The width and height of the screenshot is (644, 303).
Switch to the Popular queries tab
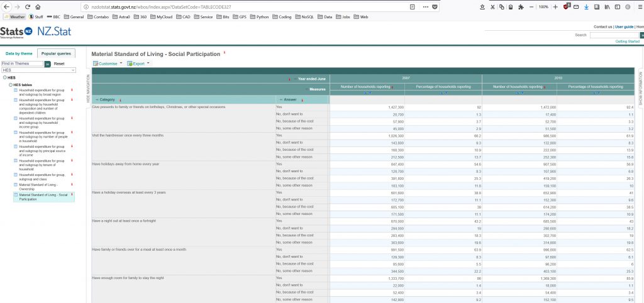(x=57, y=53)
